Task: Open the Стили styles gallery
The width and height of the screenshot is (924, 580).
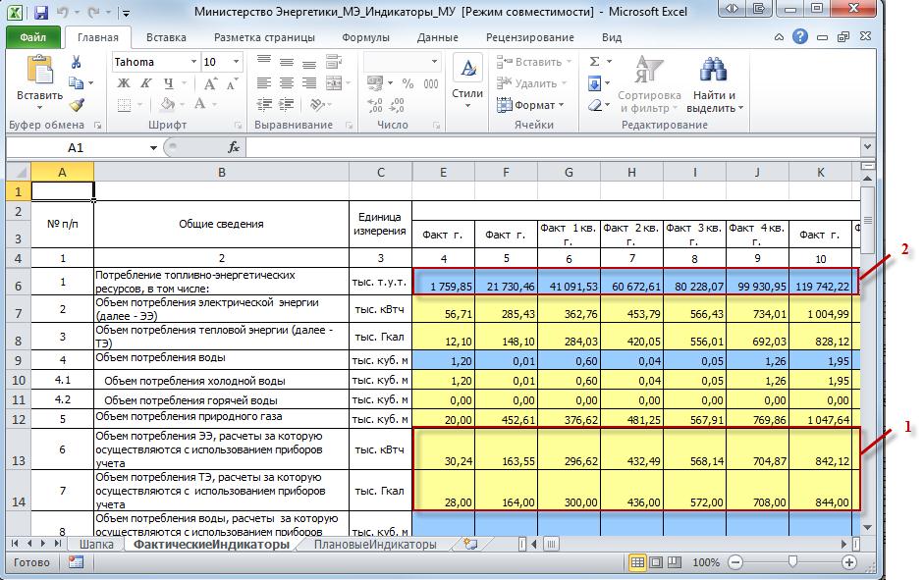Action: coord(468,81)
